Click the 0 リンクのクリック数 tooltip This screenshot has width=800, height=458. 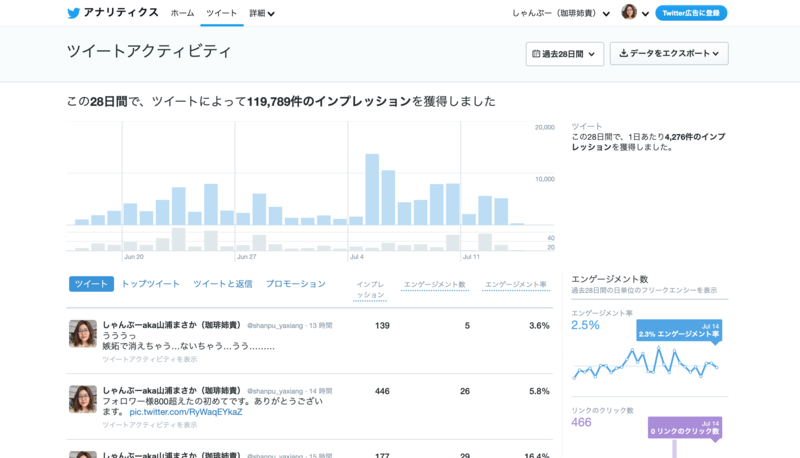coord(685,427)
